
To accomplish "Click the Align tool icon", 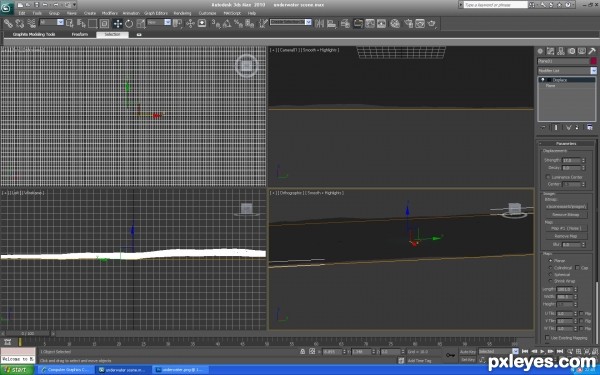I will click(331, 24).
